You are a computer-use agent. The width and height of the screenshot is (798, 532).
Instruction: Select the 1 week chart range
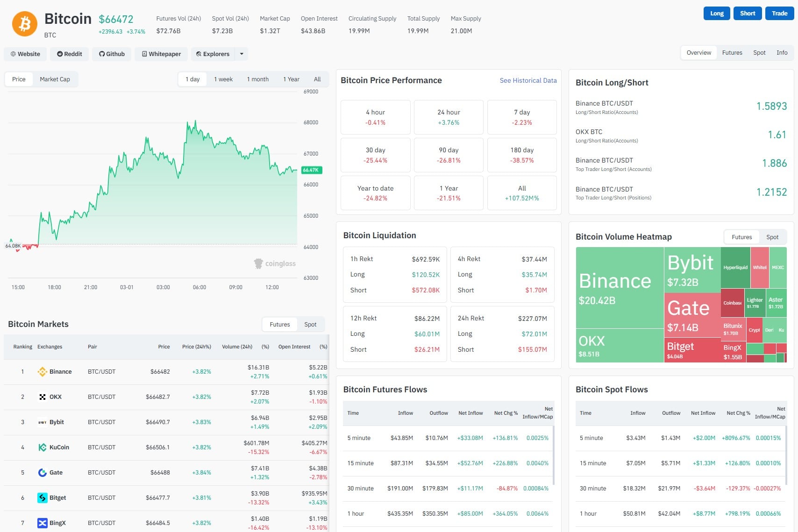(223, 79)
